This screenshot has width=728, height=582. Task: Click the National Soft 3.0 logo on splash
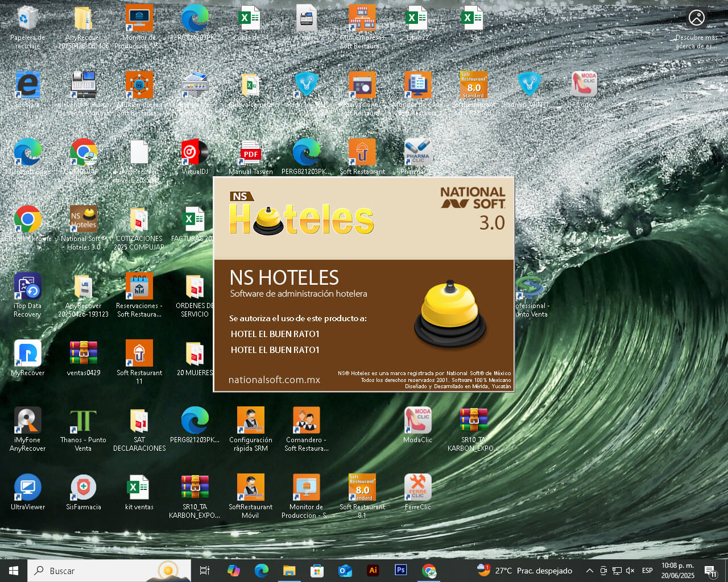[x=473, y=208]
